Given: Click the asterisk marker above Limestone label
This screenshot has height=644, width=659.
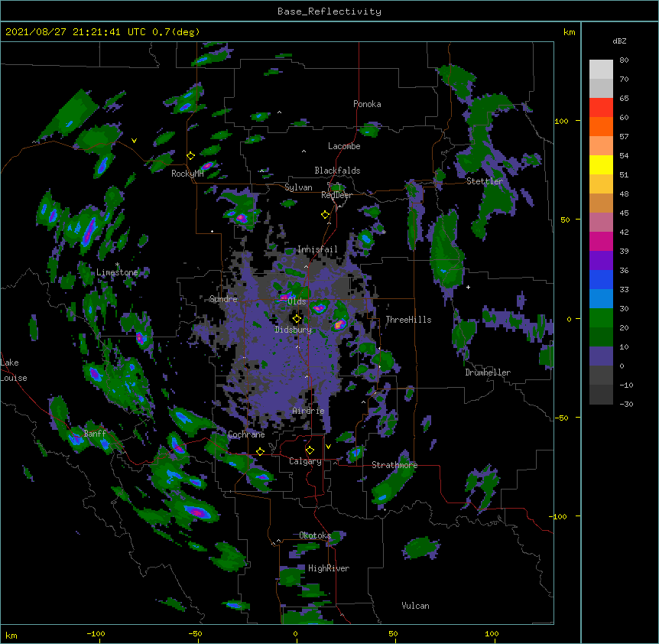Looking at the screenshot, I should pos(117,265).
